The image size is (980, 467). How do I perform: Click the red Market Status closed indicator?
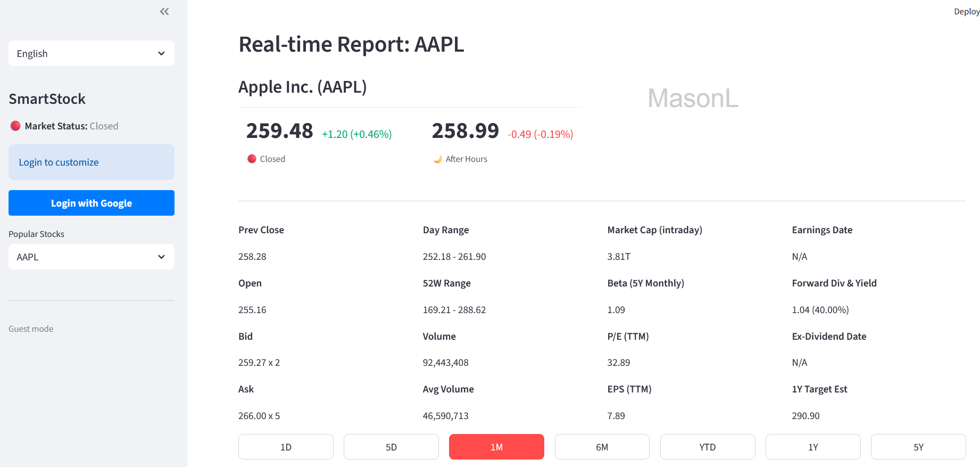tap(15, 126)
